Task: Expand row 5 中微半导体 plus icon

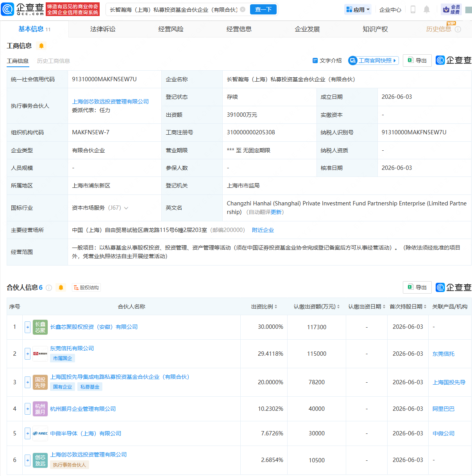Action: tap(27, 433)
